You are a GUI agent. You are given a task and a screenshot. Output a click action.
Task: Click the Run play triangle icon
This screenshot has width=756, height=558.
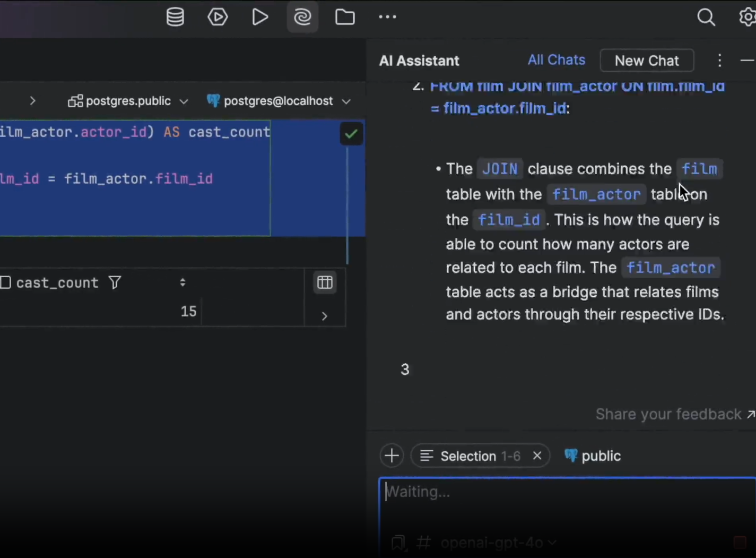259,17
